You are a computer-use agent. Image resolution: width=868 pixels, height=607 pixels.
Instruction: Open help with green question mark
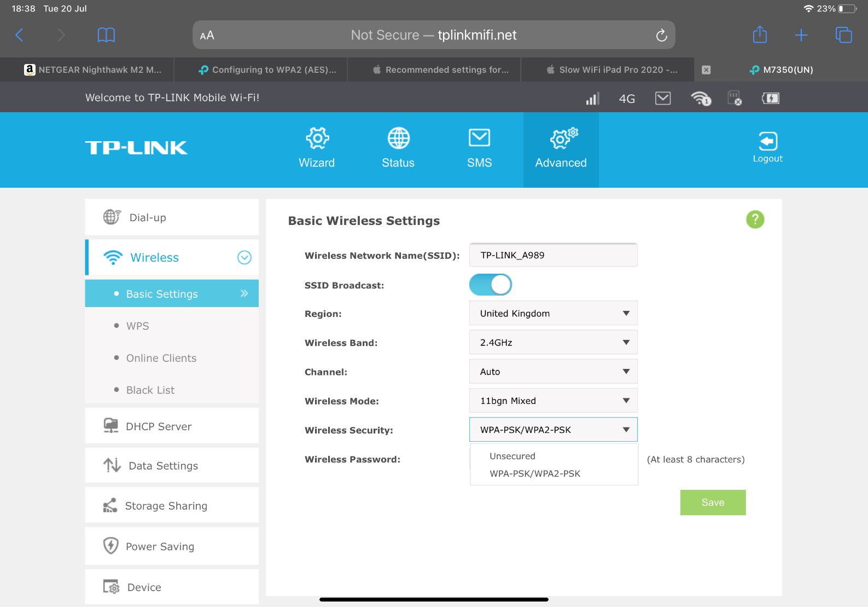pyautogui.click(x=755, y=219)
